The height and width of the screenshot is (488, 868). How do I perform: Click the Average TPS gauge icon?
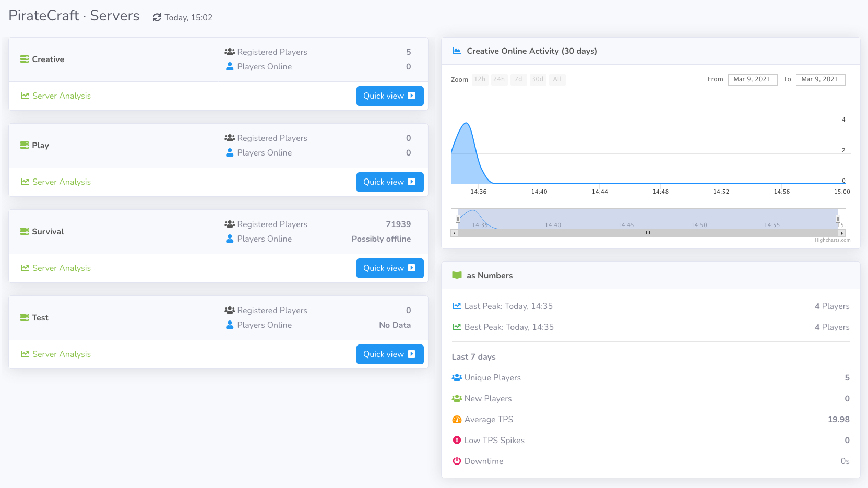coord(457,420)
